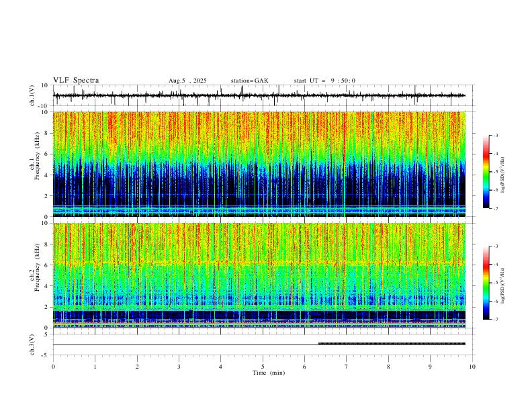This screenshot has width=532, height=411.
Task: Click the "-5" tick on ch.3(V) axis
Action: (x=46, y=355)
